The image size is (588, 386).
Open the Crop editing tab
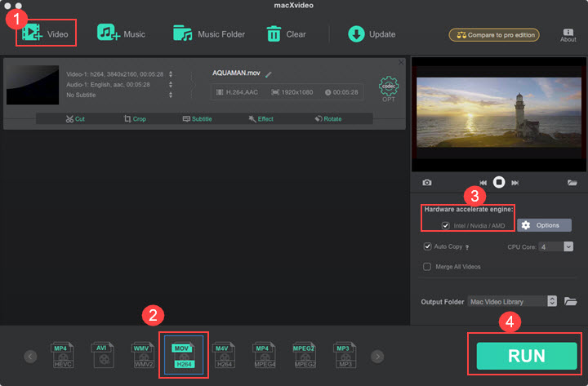(x=136, y=118)
